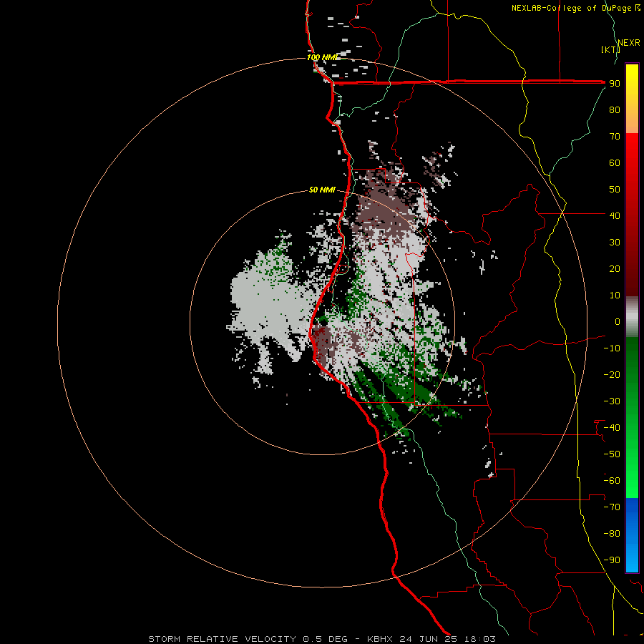Image resolution: width=644 pixels, height=644 pixels.
Task: Click the 50 NMI range ring label
Action: (x=322, y=190)
